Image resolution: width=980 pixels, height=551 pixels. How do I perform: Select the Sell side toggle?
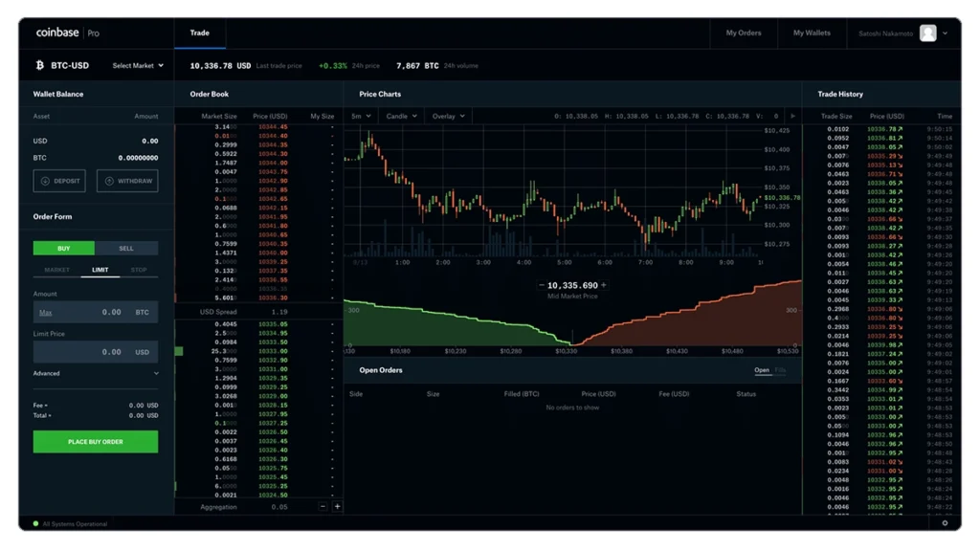(x=126, y=248)
